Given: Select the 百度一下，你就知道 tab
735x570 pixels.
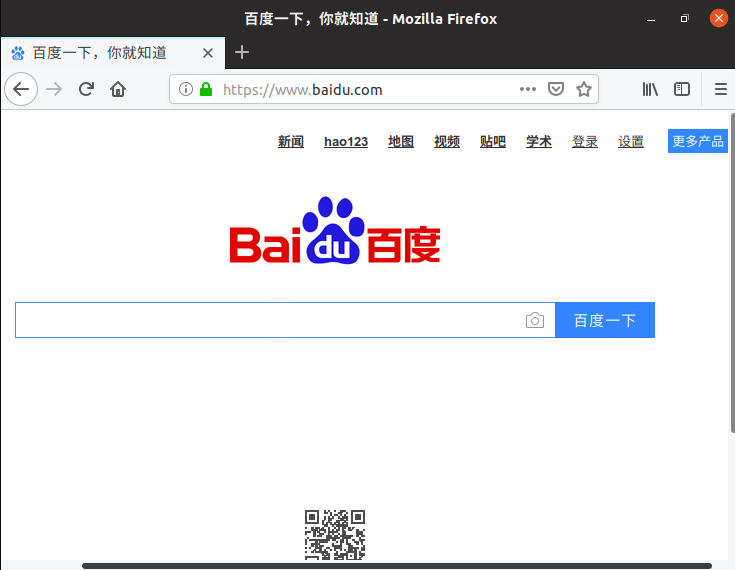Looking at the screenshot, I should click(113, 53).
